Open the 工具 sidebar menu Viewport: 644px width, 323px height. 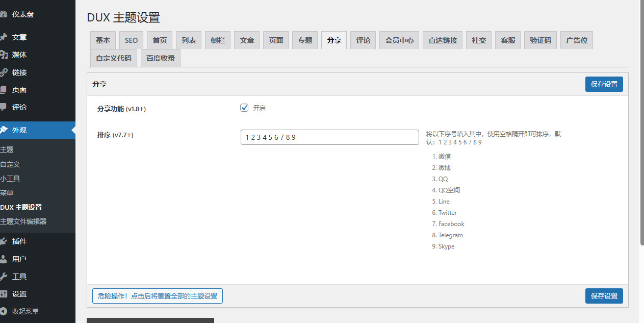(19, 277)
